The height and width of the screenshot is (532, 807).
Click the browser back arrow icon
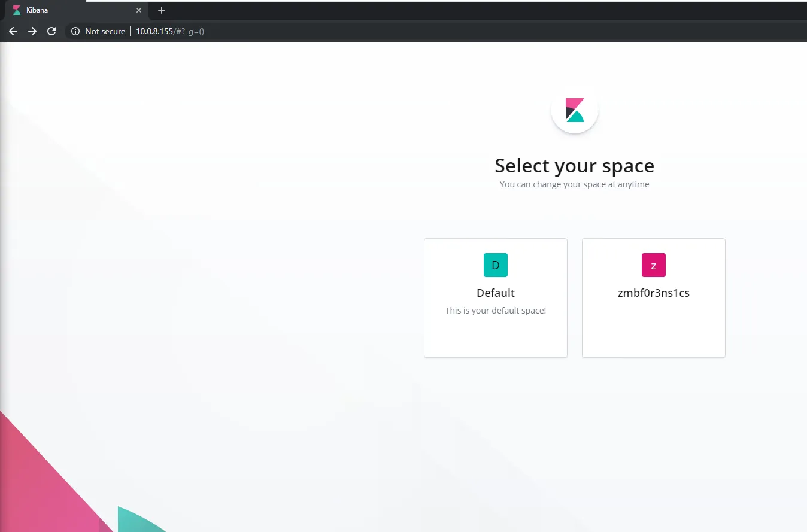tap(13, 31)
